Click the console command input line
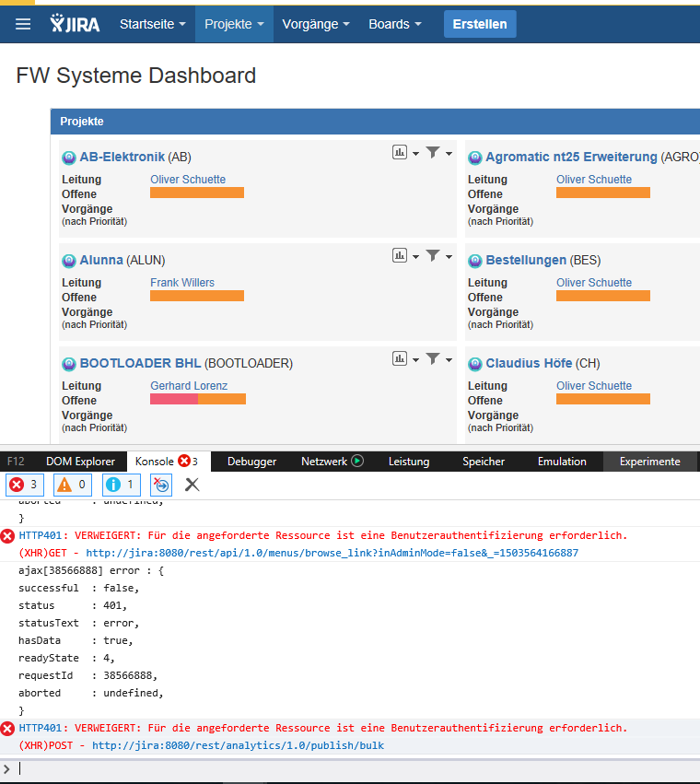Image resolution: width=700 pixels, height=784 pixels. pos(350,768)
